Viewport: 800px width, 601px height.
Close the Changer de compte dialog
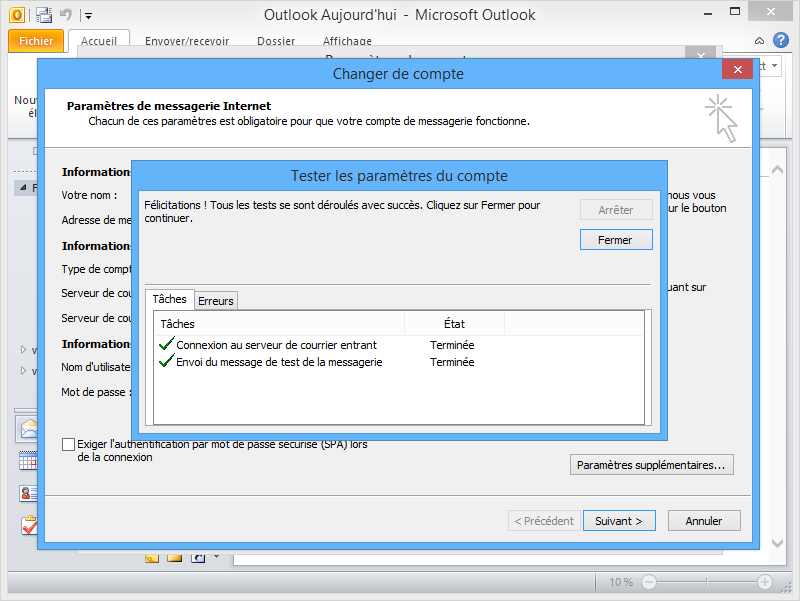click(x=737, y=69)
